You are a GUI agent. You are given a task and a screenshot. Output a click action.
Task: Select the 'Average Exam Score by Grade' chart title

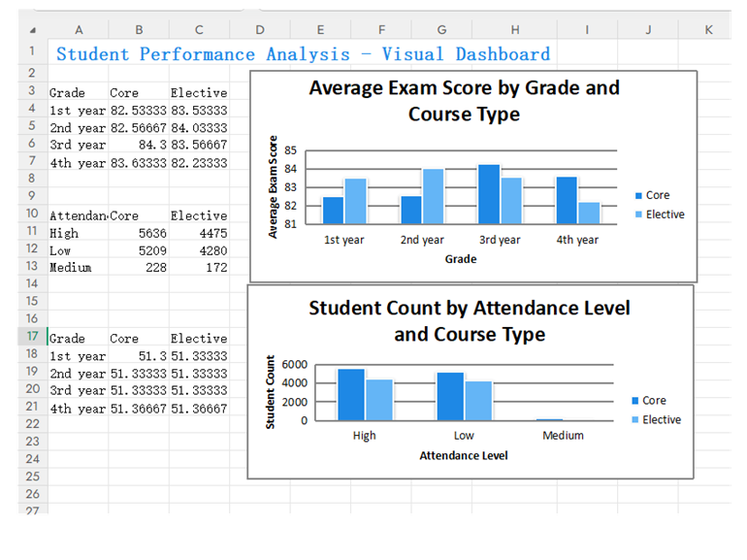tap(465, 101)
